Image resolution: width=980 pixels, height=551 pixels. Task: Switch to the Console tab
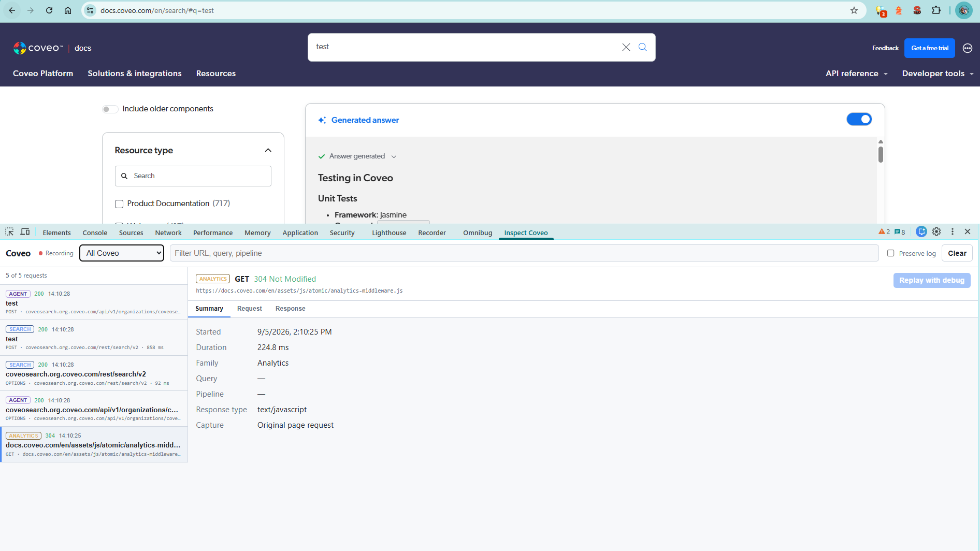pos(95,233)
